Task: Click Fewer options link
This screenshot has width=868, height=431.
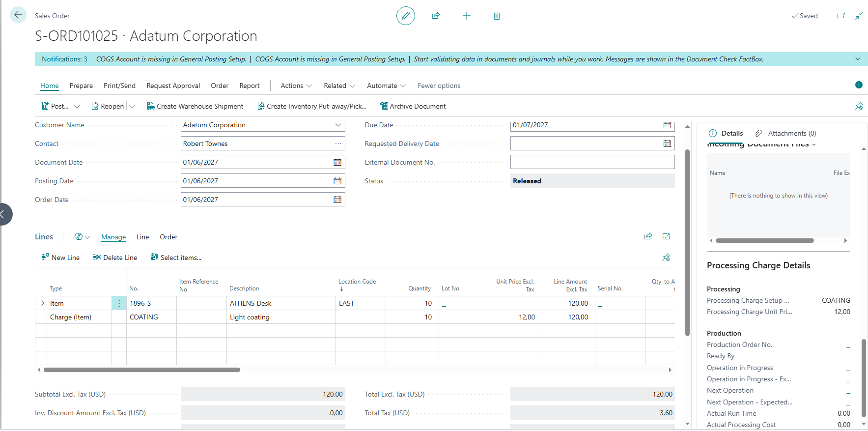Action: 439,86
